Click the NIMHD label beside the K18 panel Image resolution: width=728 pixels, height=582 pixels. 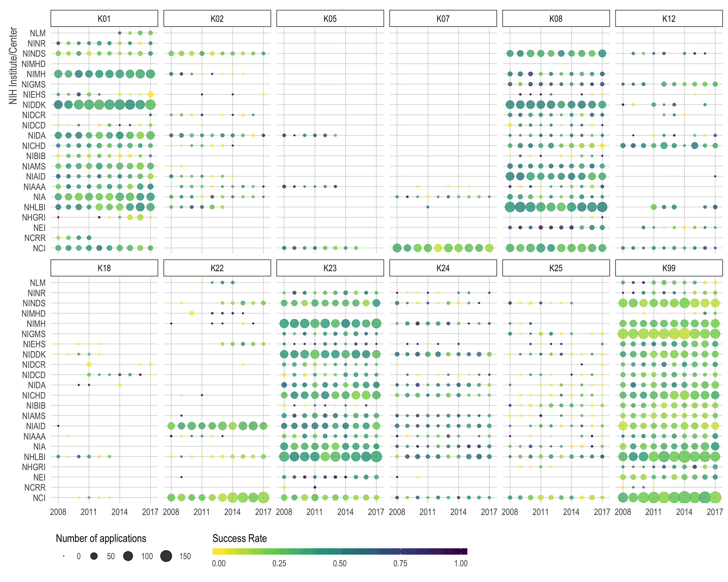point(33,313)
